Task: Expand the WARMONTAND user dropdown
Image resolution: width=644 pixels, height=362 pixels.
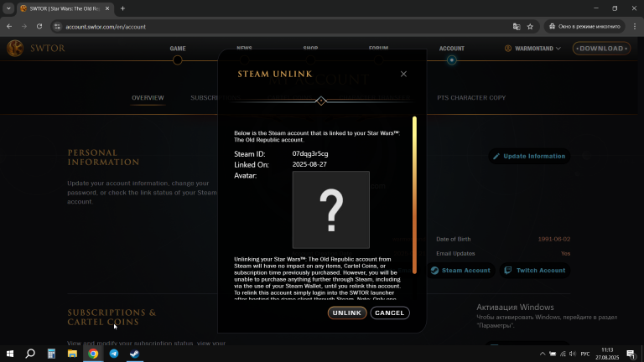Action: [532, 49]
